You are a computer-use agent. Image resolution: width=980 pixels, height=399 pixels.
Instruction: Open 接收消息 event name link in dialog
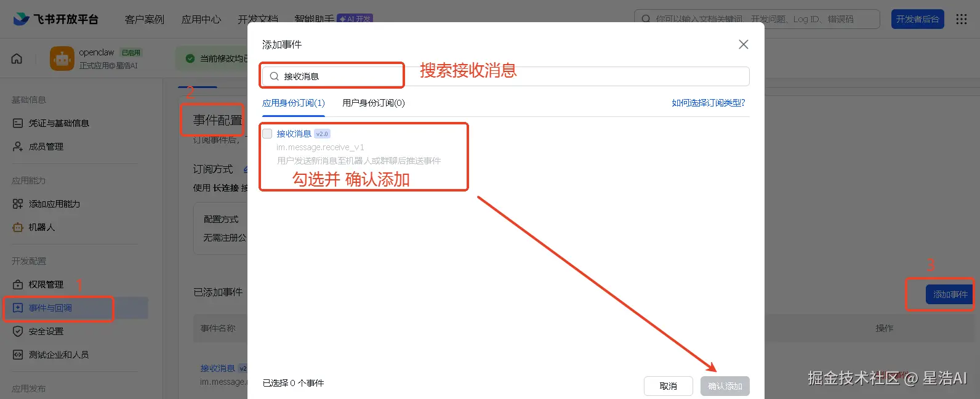pos(294,134)
